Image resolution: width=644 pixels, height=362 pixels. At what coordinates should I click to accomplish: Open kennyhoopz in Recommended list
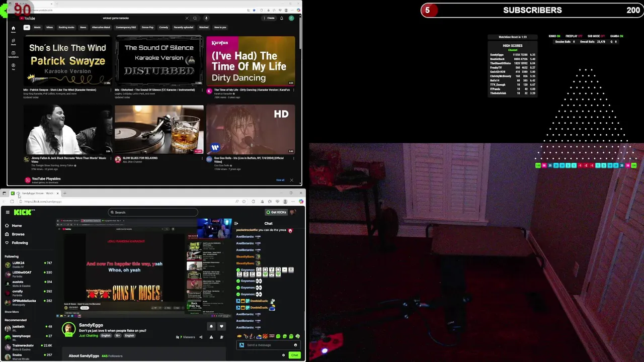tap(28, 337)
